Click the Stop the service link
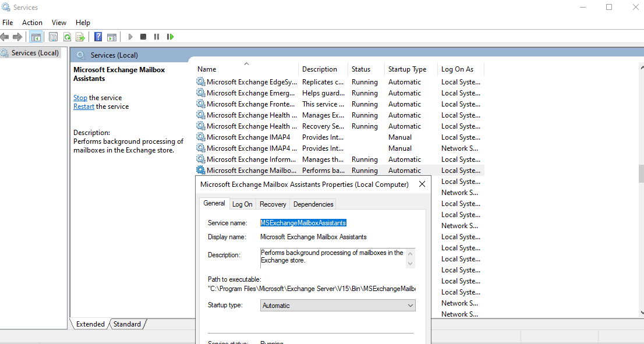The image size is (644, 344). (80, 98)
